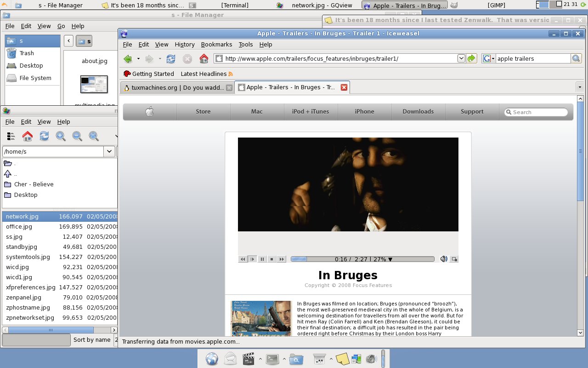Image resolution: width=588 pixels, height=368 pixels.
Task: Open the mail client from bottom panel
Action: point(230,359)
